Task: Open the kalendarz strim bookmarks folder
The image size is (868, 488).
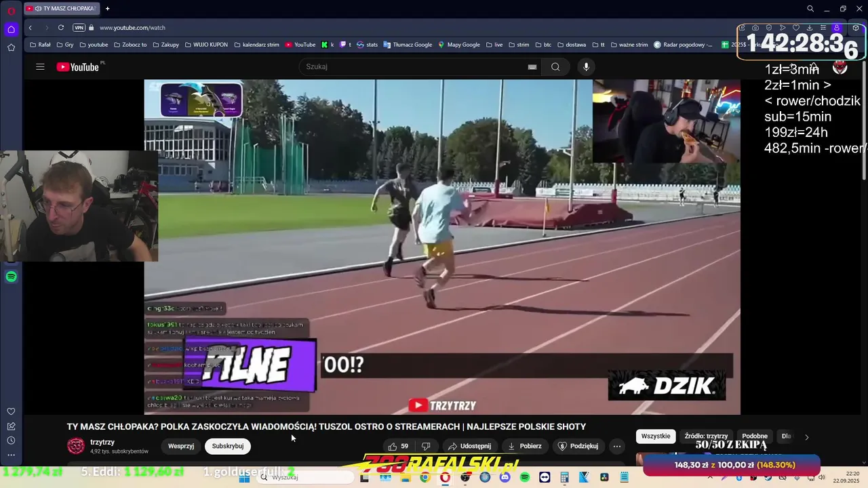Action: [x=256, y=45]
